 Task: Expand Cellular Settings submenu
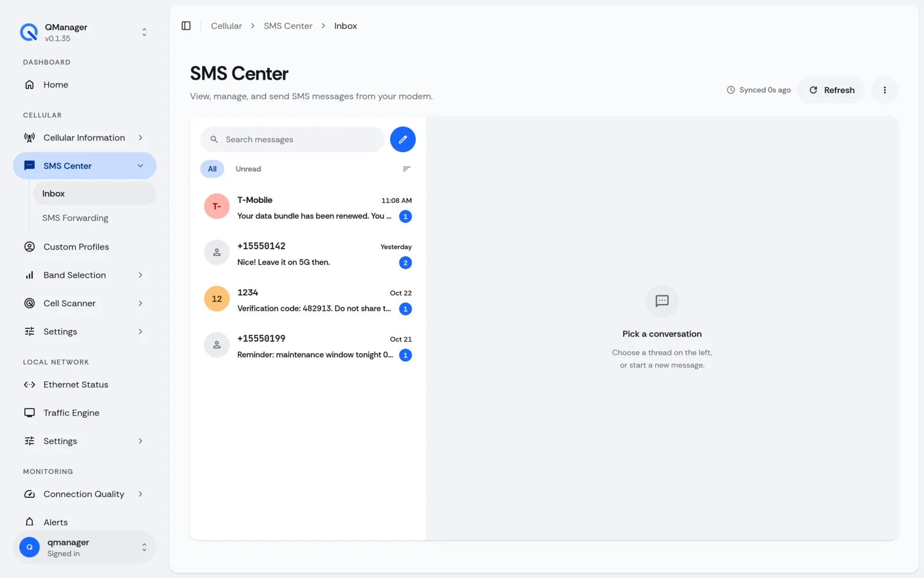point(140,332)
